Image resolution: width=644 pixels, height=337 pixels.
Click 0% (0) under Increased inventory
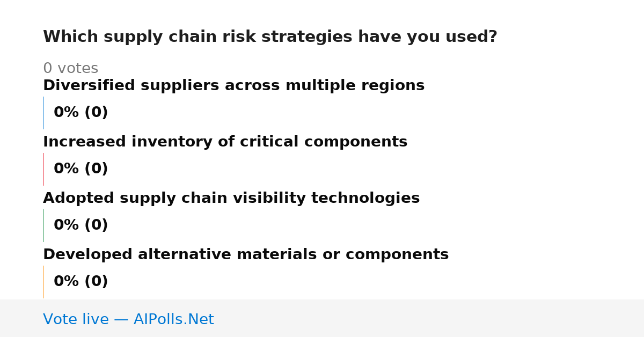pos(80,169)
